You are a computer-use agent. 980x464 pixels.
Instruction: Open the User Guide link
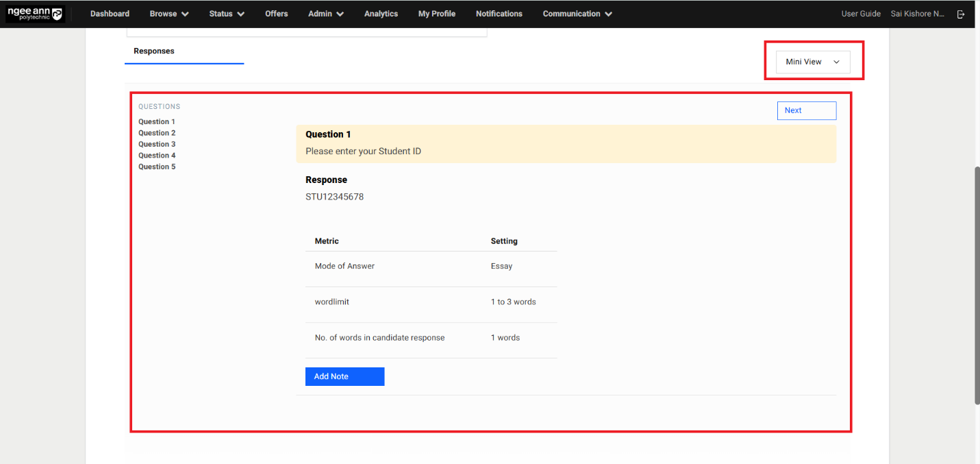pos(860,14)
